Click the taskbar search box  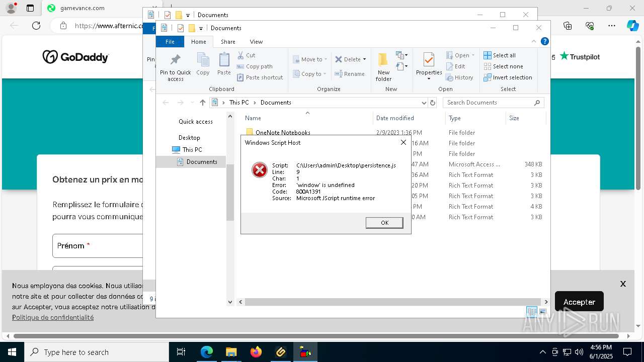(x=97, y=352)
